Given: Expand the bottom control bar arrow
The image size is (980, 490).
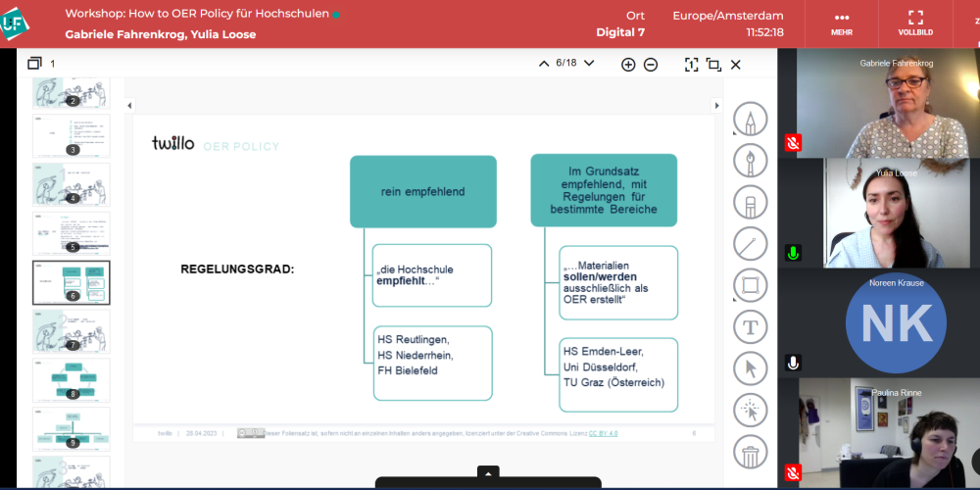Looking at the screenshot, I should pyautogui.click(x=488, y=473).
